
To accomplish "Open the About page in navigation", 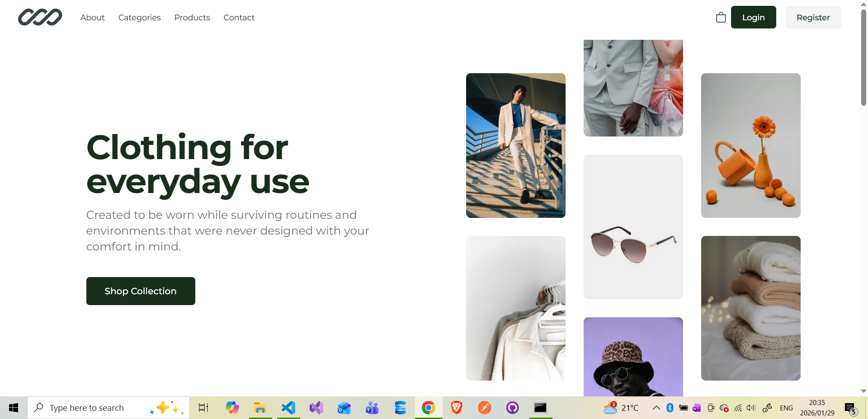I will [92, 18].
